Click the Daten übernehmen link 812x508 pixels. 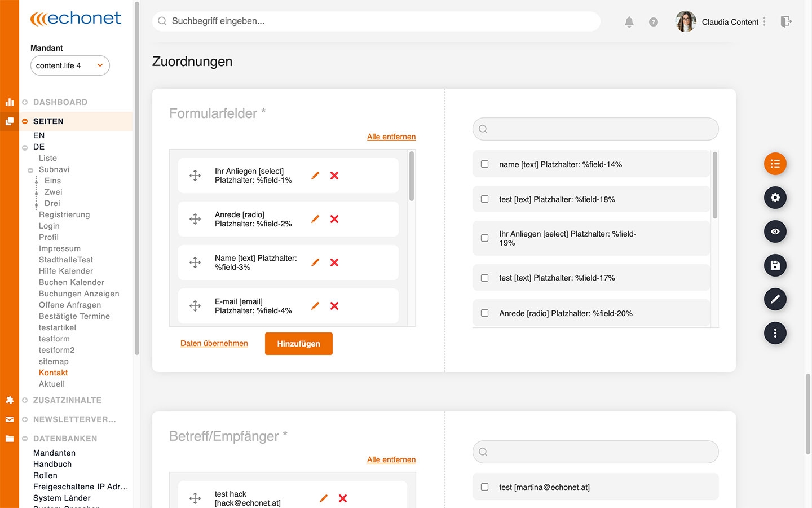tap(214, 343)
